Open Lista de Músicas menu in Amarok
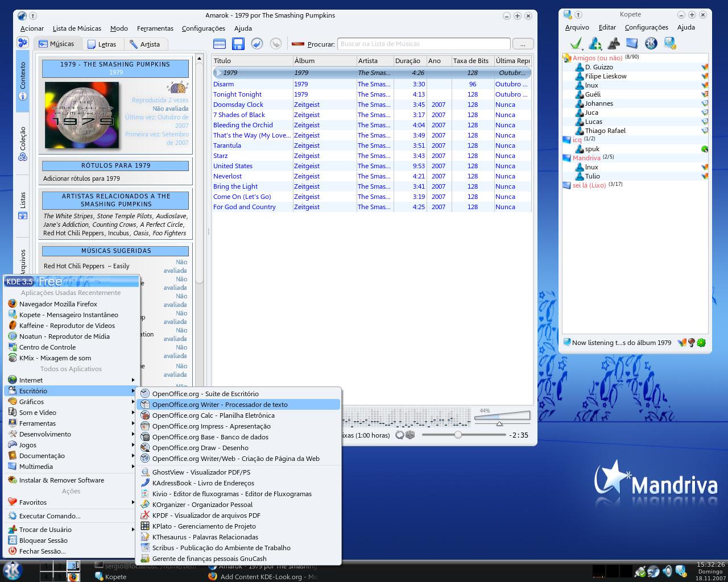Viewport: 728px width, 582px height. [x=77, y=28]
